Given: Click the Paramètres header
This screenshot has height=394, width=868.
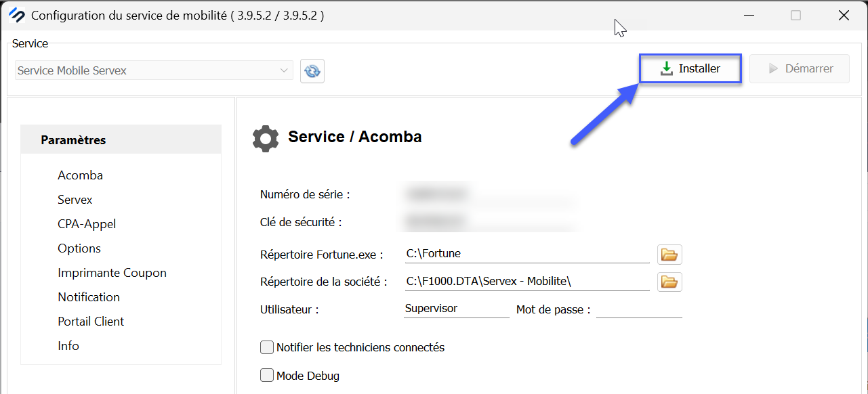Looking at the screenshot, I should [x=121, y=140].
